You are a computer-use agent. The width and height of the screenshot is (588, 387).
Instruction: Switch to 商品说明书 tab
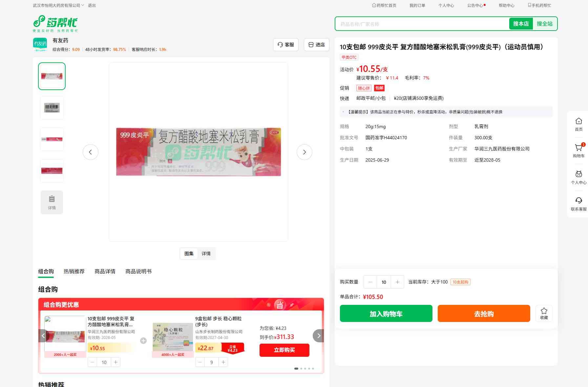[x=138, y=271]
